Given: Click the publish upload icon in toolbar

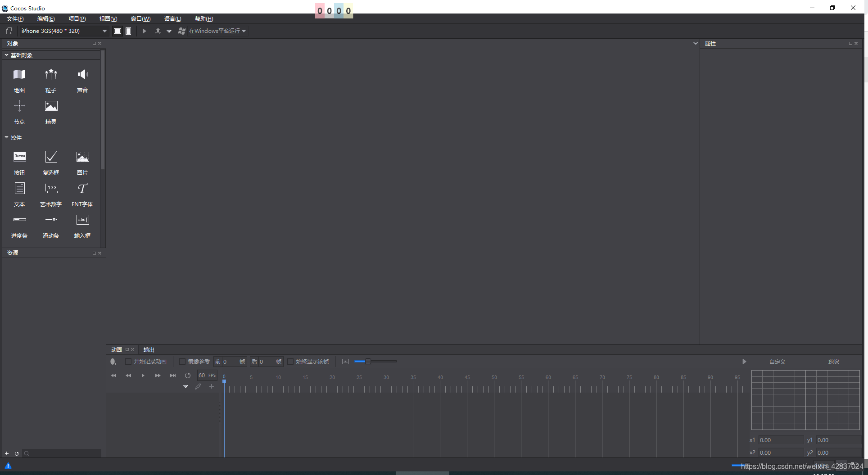Looking at the screenshot, I should (x=158, y=31).
